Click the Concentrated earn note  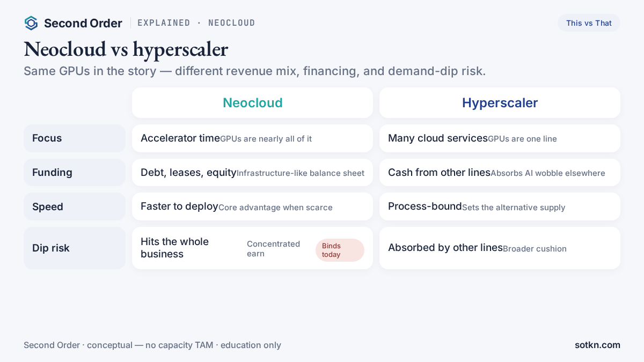click(x=274, y=248)
